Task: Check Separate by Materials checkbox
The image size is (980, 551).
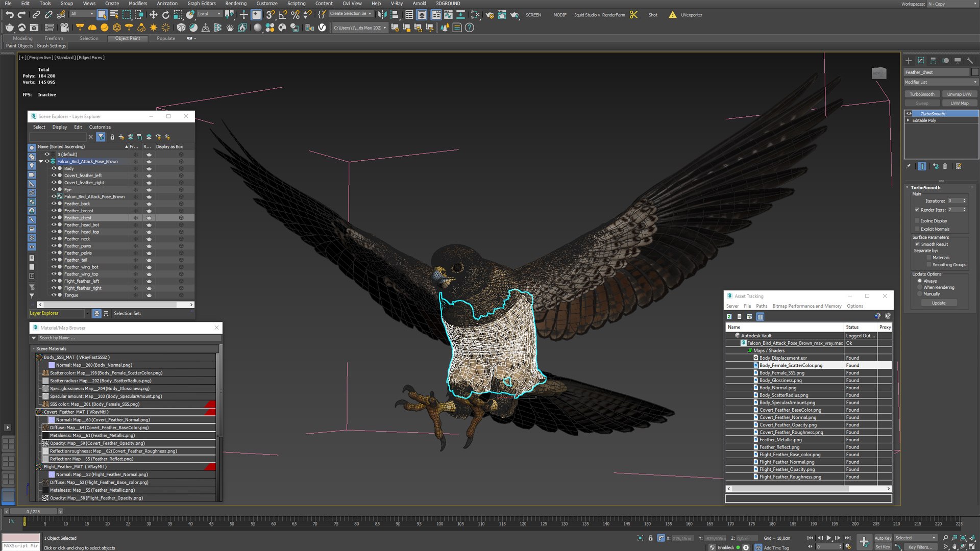Action: point(929,258)
